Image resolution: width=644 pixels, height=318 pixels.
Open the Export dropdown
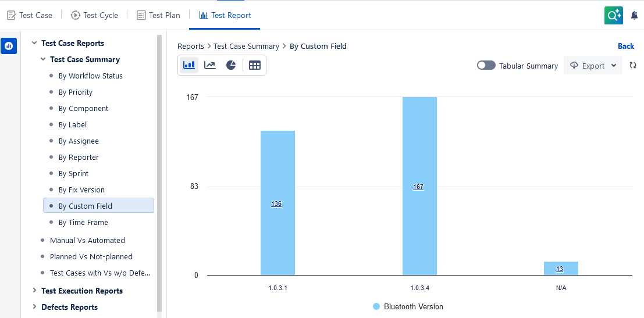pyautogui.click(x=593, y=66)
